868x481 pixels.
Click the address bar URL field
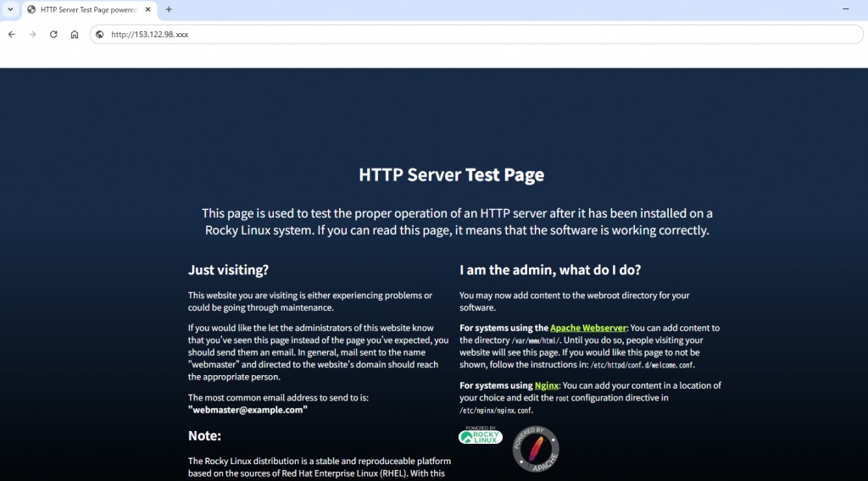point(476,34)
